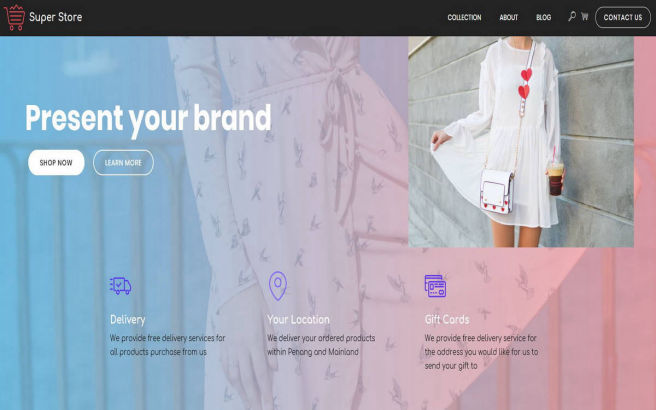Click the Shop Now button
The height and width of the screenshot is (410, 656).
[56, 162]
